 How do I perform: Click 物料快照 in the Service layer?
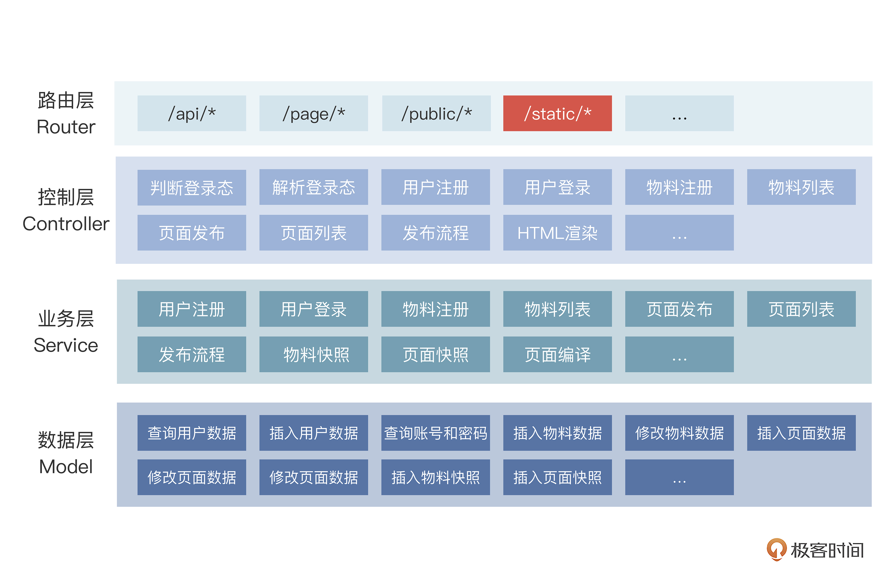coord(314,354)
